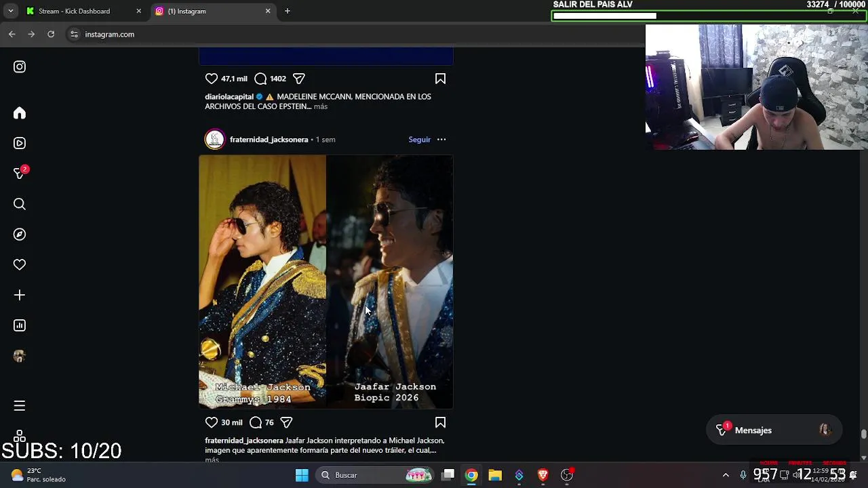Open the diariolacapital username link

[229, 97]
